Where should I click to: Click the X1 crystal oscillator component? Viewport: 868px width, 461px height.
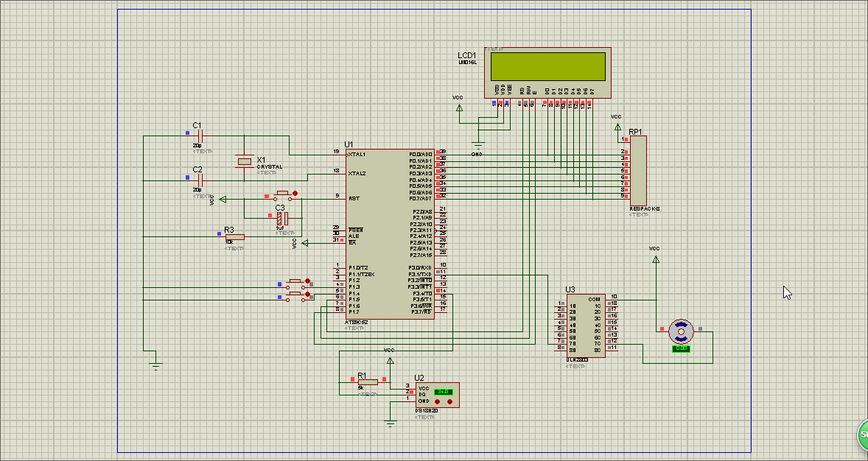point(244,161)
